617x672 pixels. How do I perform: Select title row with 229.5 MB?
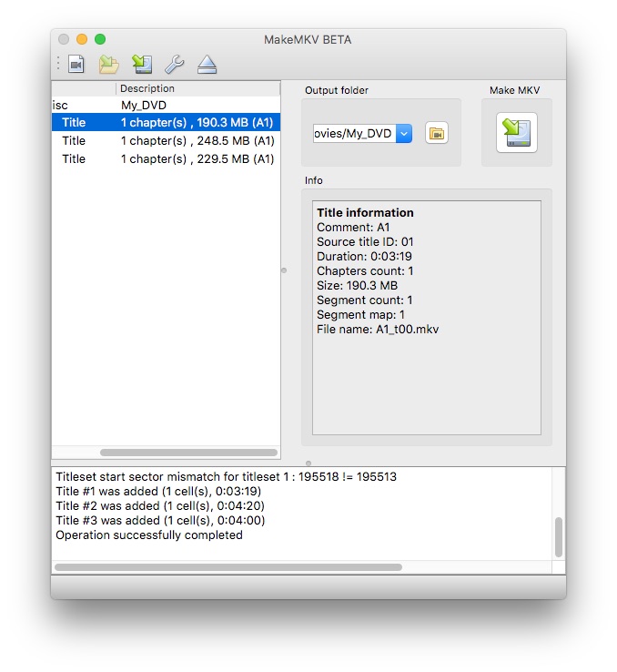(167, 159)
